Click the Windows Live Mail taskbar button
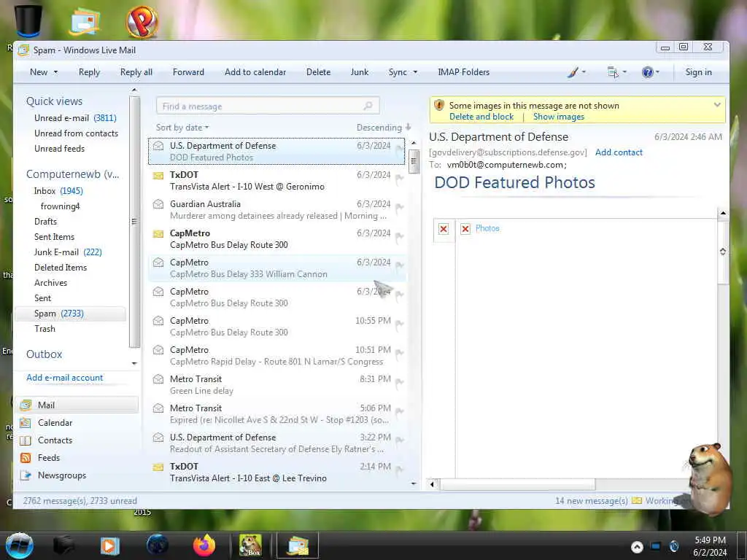 point(298,545)
